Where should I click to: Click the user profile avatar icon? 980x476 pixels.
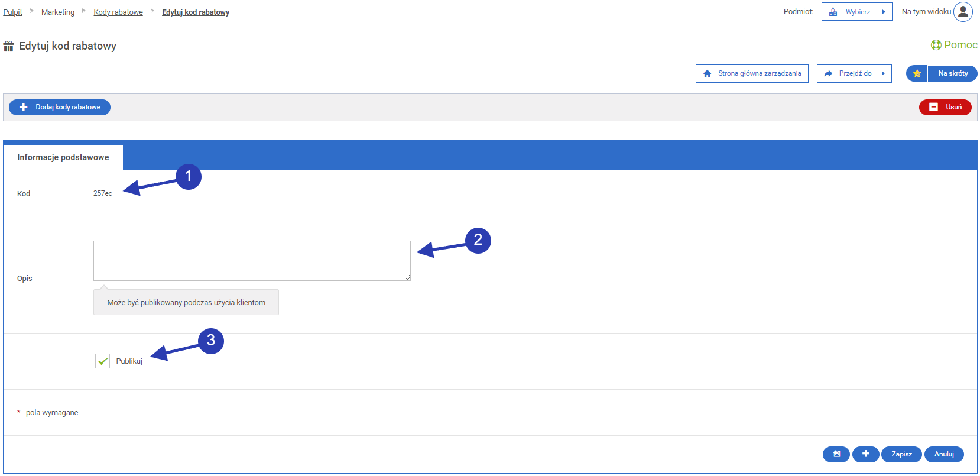[x=963, y=12]
